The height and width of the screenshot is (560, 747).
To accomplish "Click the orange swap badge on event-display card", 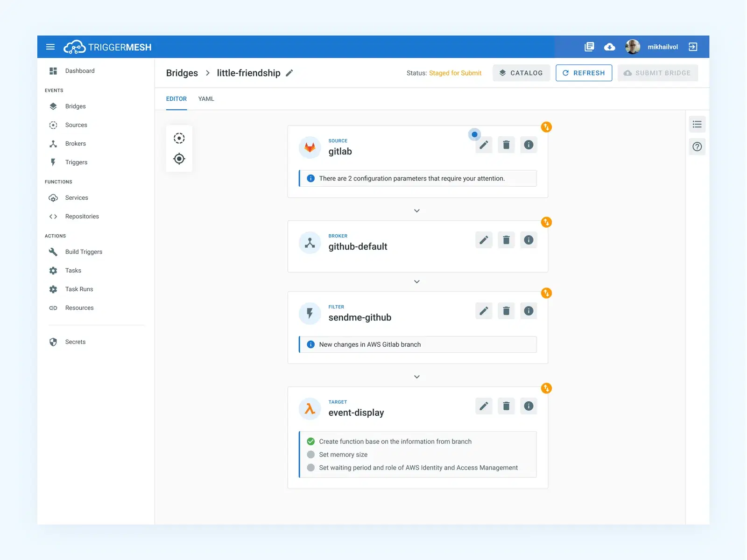I will click(x=546, y=388).
